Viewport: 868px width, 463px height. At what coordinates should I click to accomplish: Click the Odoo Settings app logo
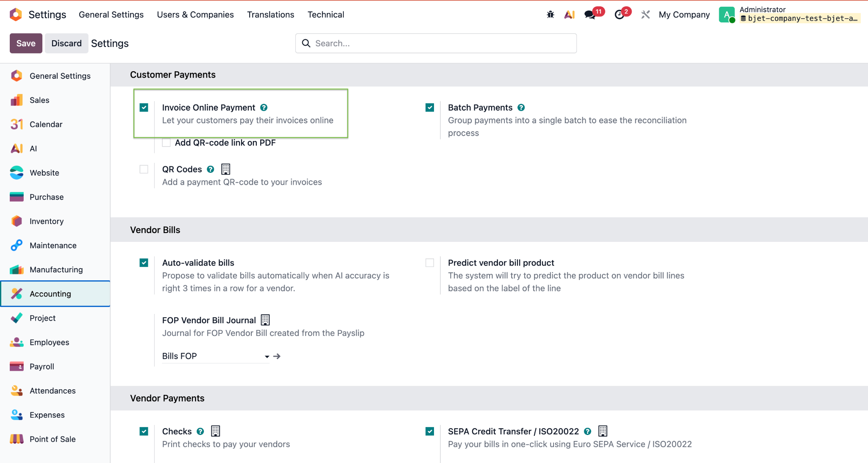[x=16, y=14]
